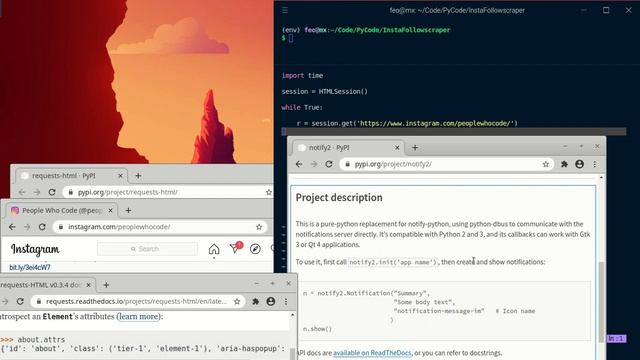Open new tab in requests-html PyPI window
Screen dimensions: 640x360
(x=138, y=176)
